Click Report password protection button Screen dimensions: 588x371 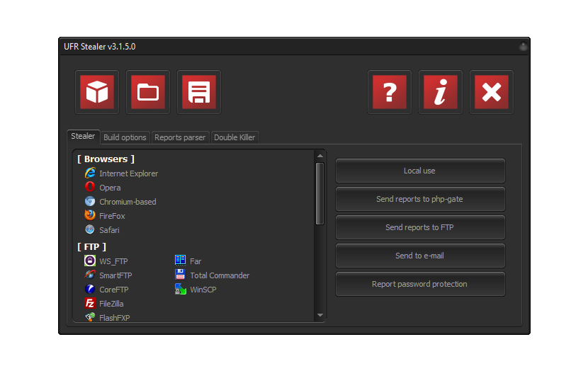click(420, 284)
